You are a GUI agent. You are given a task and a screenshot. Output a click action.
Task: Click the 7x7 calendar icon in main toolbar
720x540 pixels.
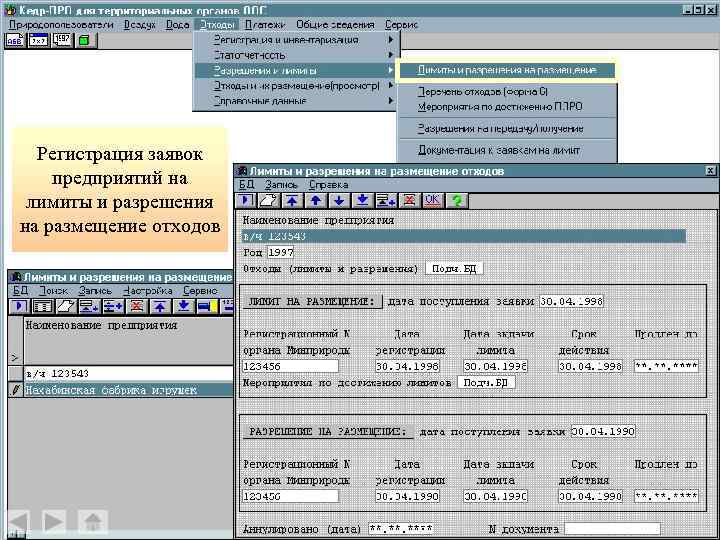[39, 40]
